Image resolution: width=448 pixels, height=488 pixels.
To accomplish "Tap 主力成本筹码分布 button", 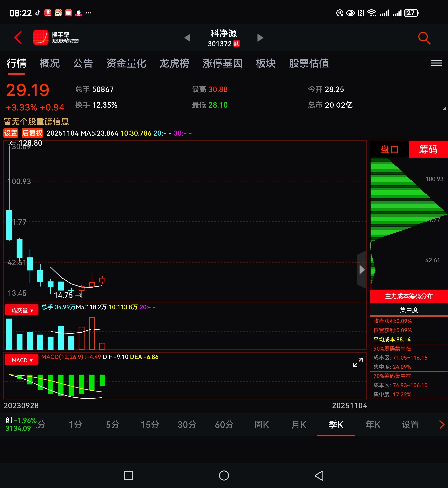I will point(409,296).
